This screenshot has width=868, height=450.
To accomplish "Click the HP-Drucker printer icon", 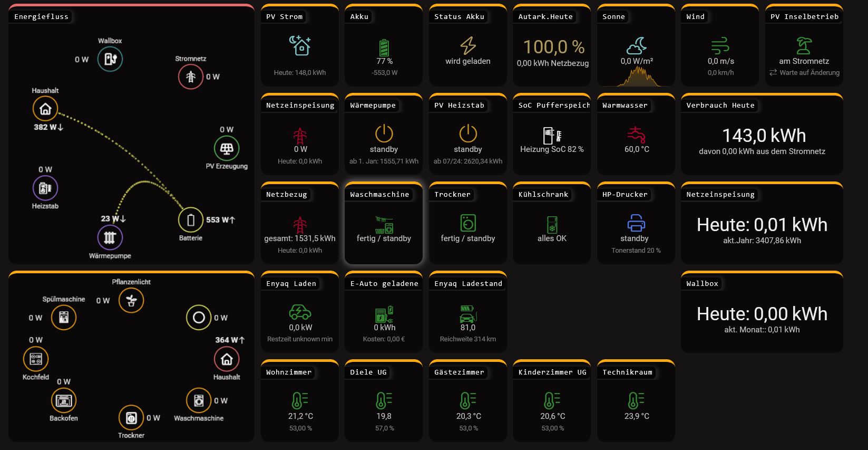I will [x=636, y=223].
